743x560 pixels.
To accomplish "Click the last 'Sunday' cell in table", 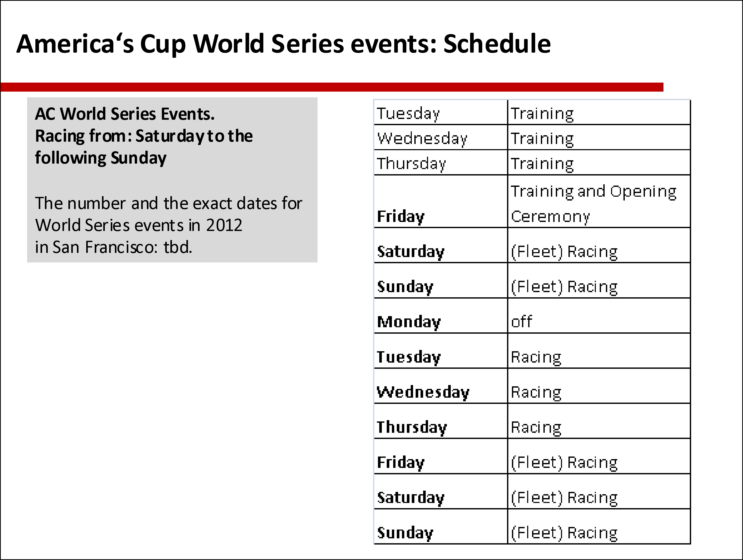I will (441, 526).
